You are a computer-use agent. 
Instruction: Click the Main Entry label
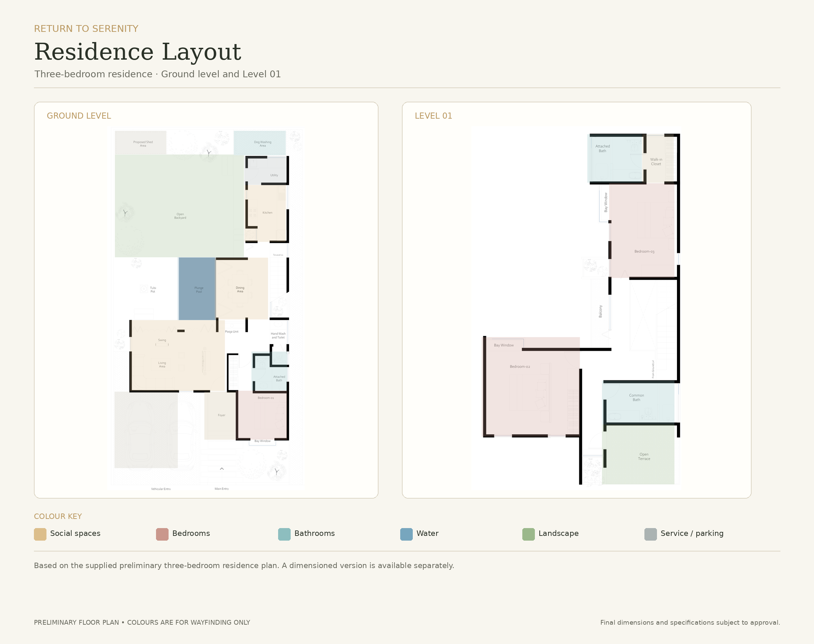[x=222, y=489]
